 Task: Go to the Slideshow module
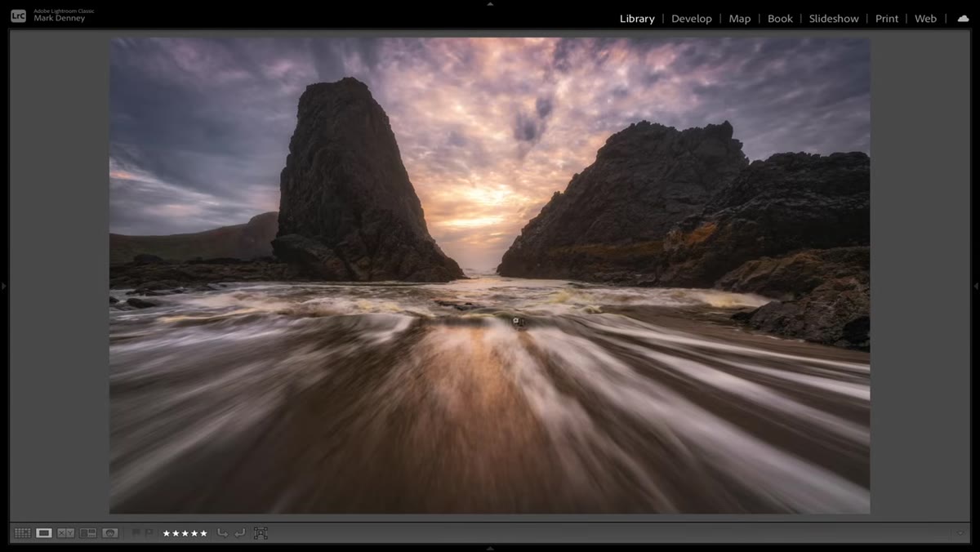click(x=834, y=19)
